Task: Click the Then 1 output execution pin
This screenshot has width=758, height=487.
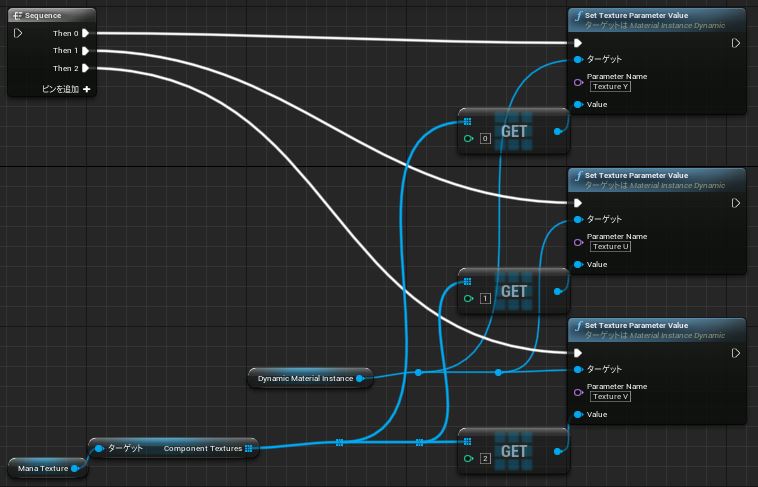Action: tap(86, 51)
